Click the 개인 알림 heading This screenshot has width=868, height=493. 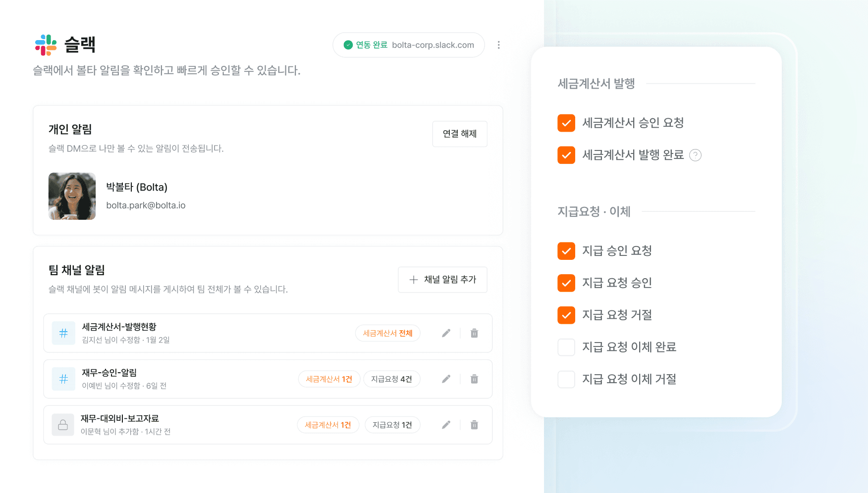point(70,129)
